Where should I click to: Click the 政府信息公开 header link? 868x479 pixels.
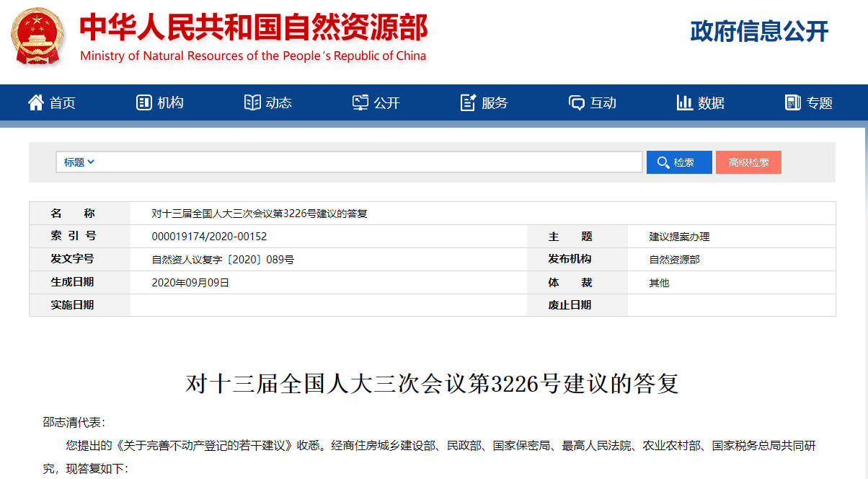(x=759, y=31)
